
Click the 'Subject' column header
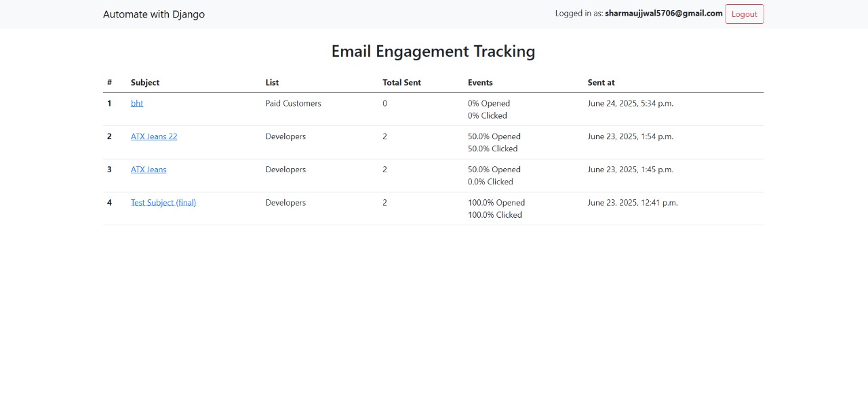(145, 83)
